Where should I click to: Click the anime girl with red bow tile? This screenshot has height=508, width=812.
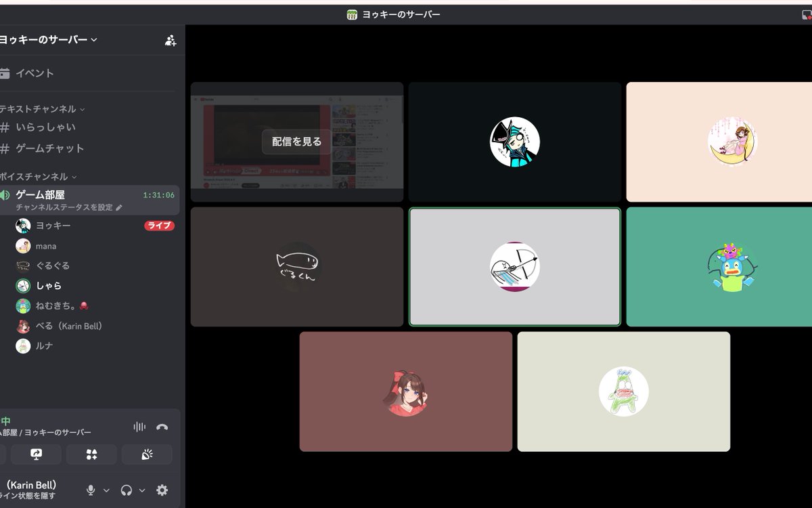406,391
